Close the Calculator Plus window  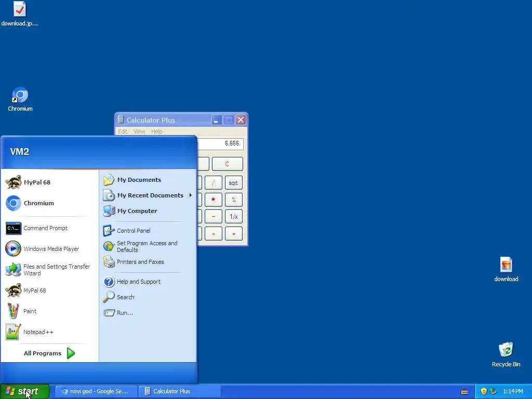(x=241, y=120)
